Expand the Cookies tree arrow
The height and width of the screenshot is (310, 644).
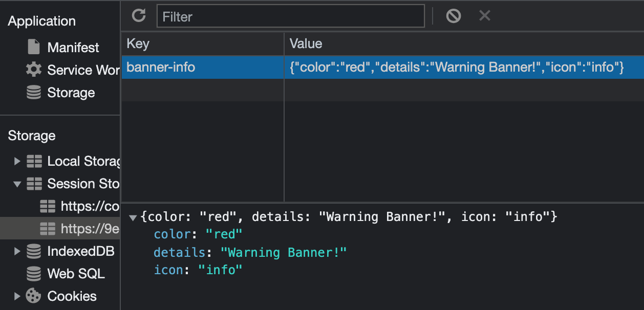click(x=17, y=296)
